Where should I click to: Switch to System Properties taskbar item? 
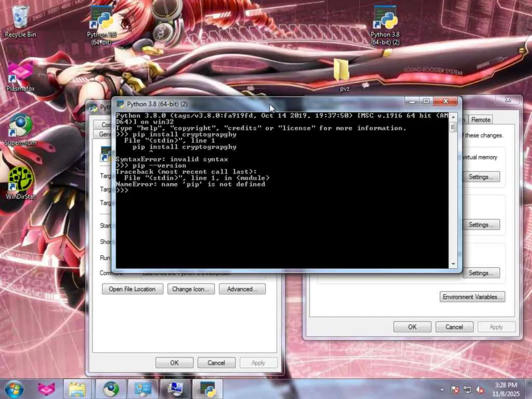click(x=175, y=389)
